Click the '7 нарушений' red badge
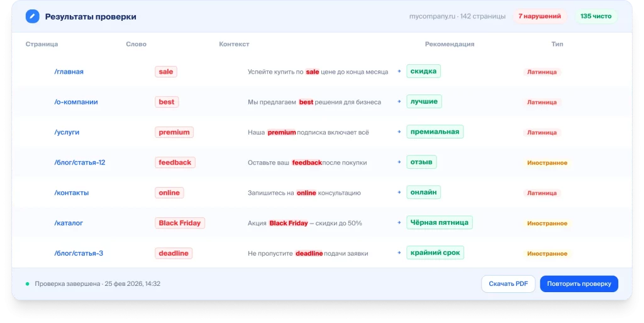Viewport: 644px width, 323px height. [540, 16]
